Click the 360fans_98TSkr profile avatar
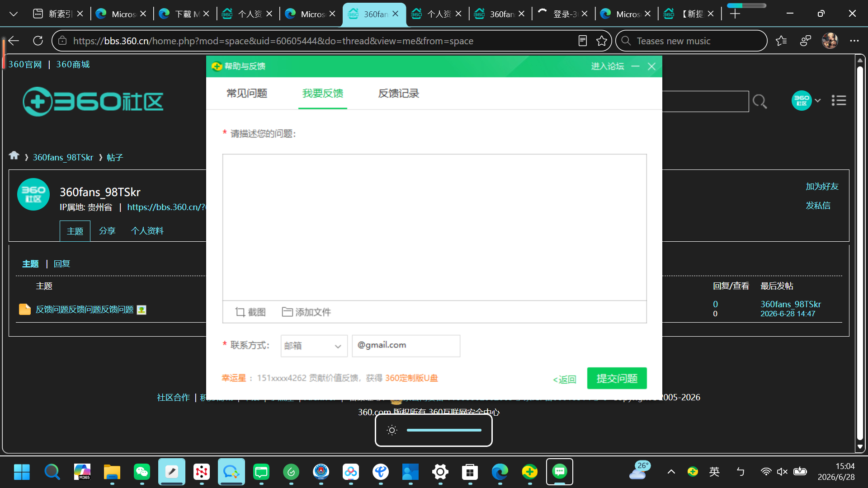Viewport: 868px width, 488px height. click(33, 194)
